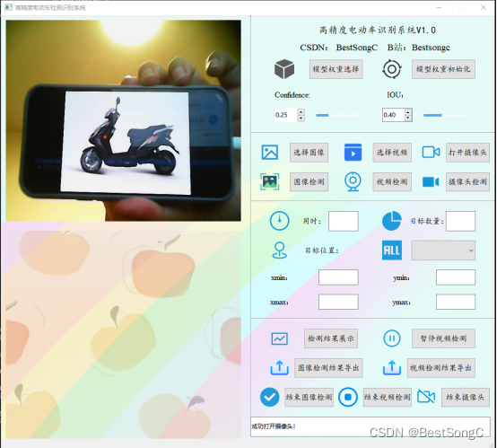Click the circular pause icon

pyautogui.click(x=392, y=338)
